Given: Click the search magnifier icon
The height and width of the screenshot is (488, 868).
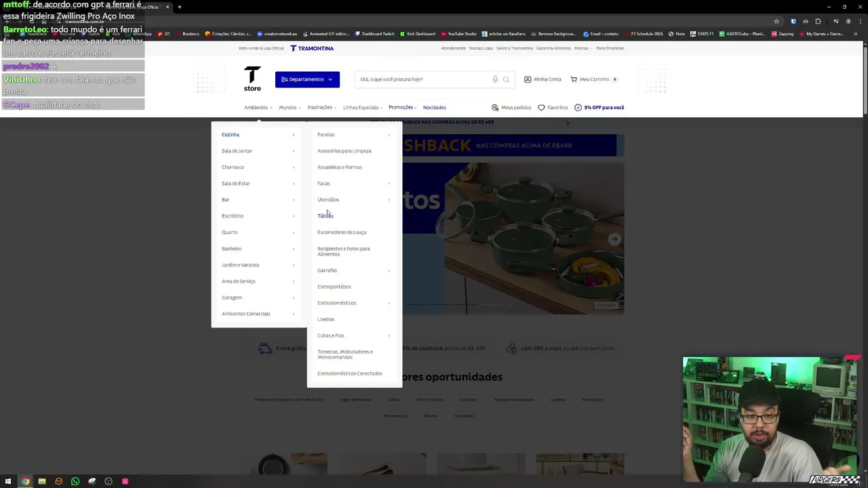Looking at the screenshot, I should click(x=506, y=79).
